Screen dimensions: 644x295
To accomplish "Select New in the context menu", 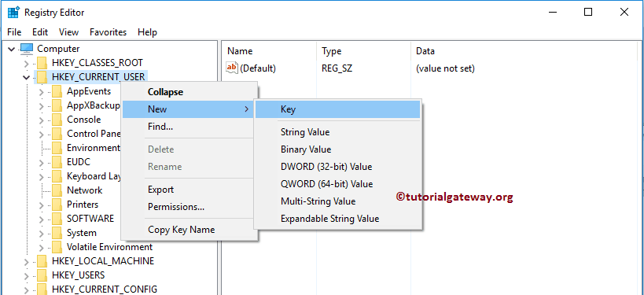I will [188, 109].
